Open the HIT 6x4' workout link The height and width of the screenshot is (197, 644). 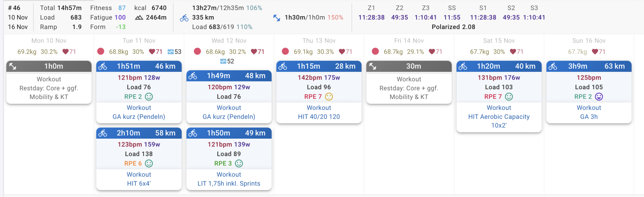tap(139, 183)
